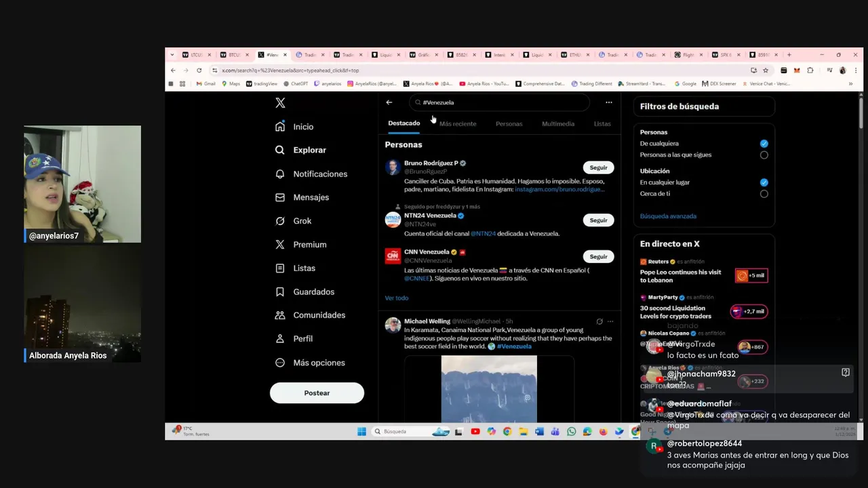This screenshot has width=868, height=488.
Task: Follow NTN24 Venezuela
Action: pos(599,220)
